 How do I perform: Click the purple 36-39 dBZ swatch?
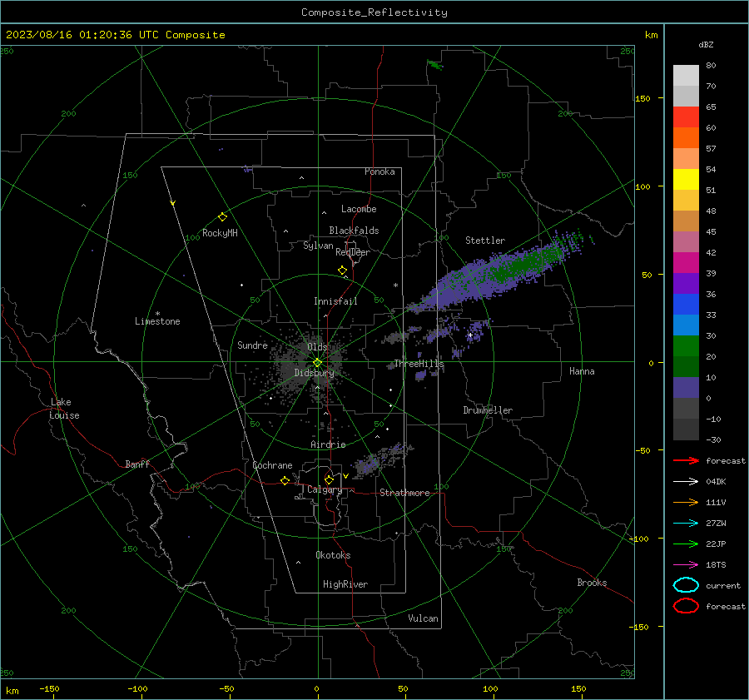tap(686, 284)
